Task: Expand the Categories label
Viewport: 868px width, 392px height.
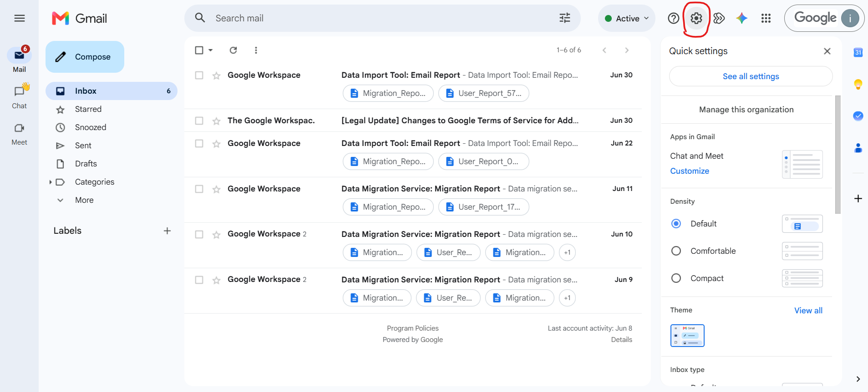Action: 51,182
